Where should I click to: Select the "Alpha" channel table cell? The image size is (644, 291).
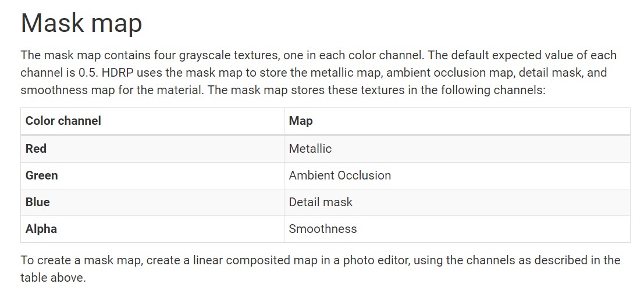41,229
